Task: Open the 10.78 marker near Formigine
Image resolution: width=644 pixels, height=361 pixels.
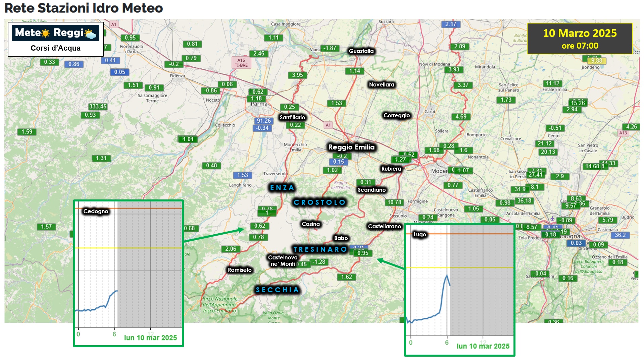Action: pyautogui.click(x=394, y=202)
